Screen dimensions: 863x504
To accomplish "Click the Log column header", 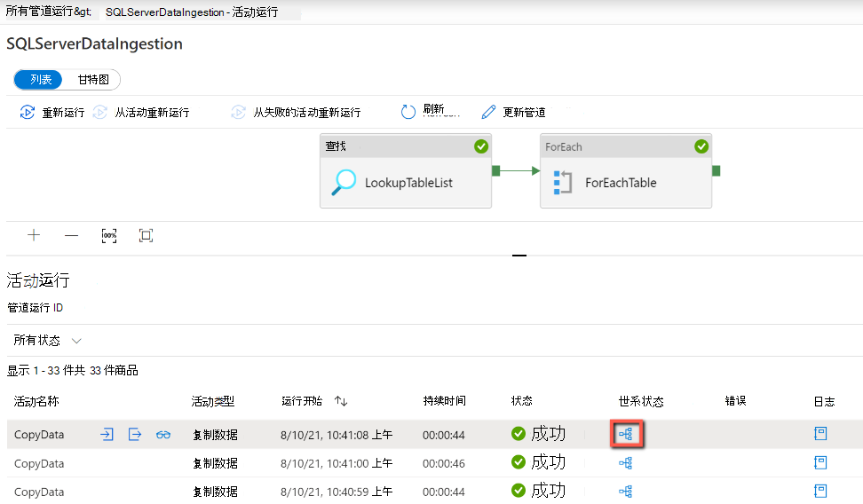I will coord(824,402).
